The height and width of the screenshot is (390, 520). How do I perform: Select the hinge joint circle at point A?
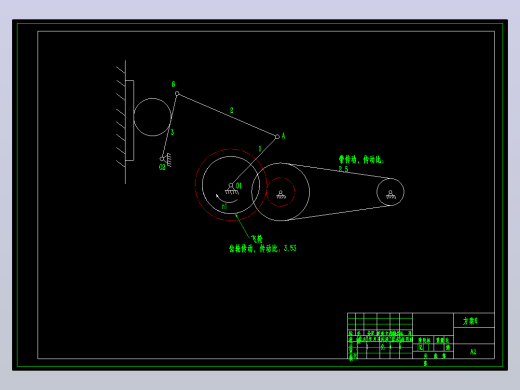[277, 137]
